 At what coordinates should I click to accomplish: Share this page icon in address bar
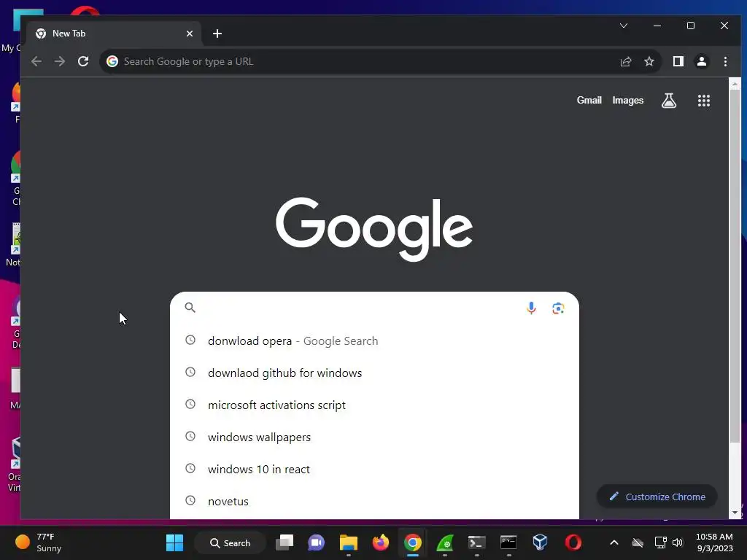pyautogui.click(x=625, y=61)
